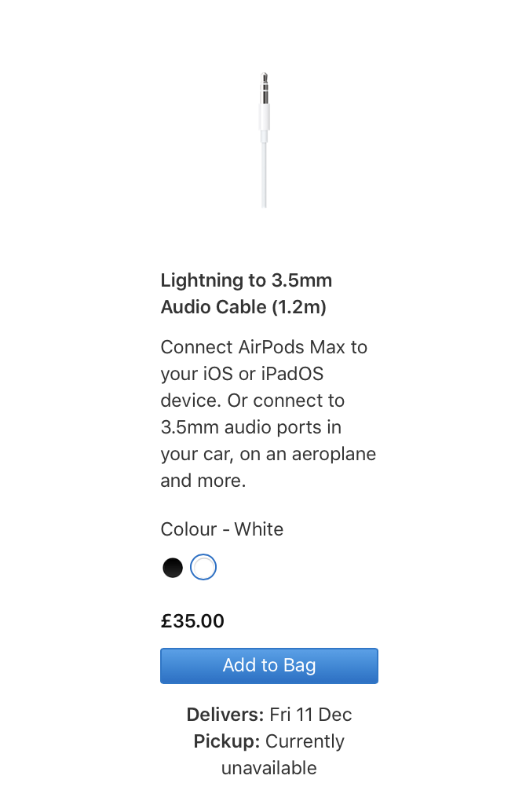Click the Fri 11 Dec delivery date
This screenshot has height=812, width=526.
pos(310,715)
